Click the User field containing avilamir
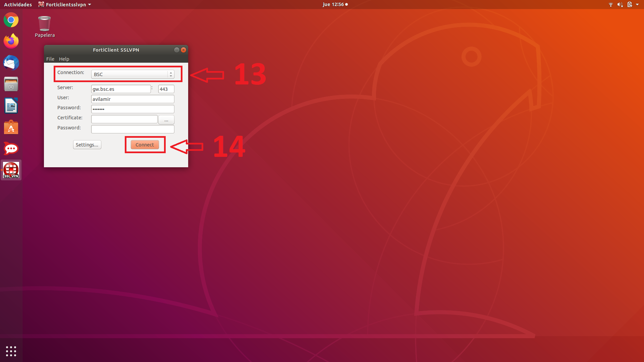The image size is (644, 362). pyautogui.click(x=132, y=99)
